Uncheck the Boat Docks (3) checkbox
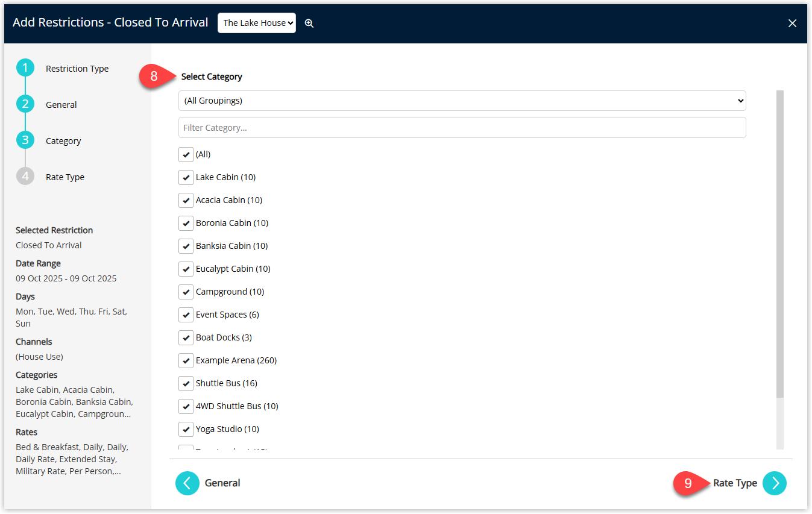 coord(186,337)
